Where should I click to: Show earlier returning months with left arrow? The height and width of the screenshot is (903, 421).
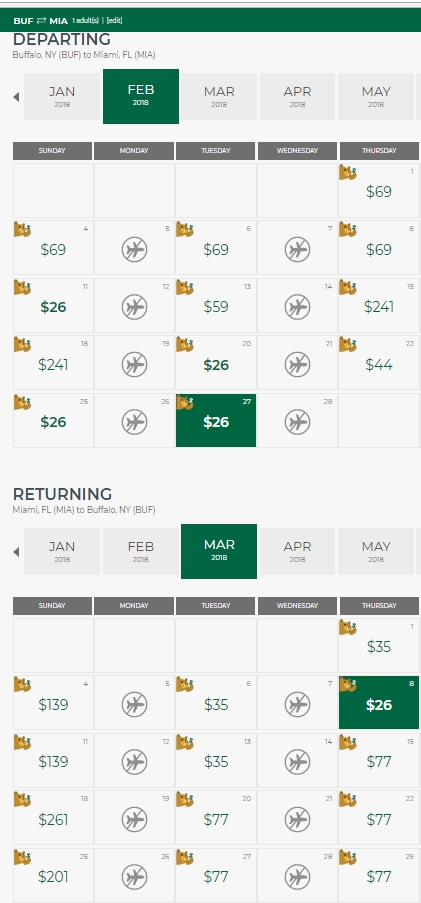[16, 552]
